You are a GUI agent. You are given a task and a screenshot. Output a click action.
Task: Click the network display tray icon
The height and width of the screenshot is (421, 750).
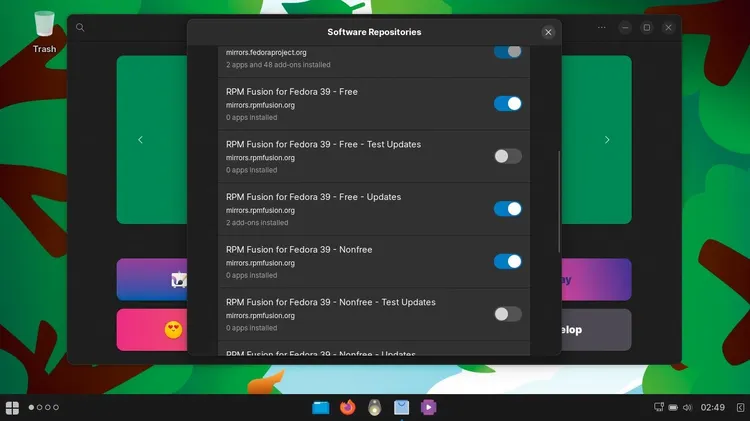pyautogui.click(x=659, y=407)
